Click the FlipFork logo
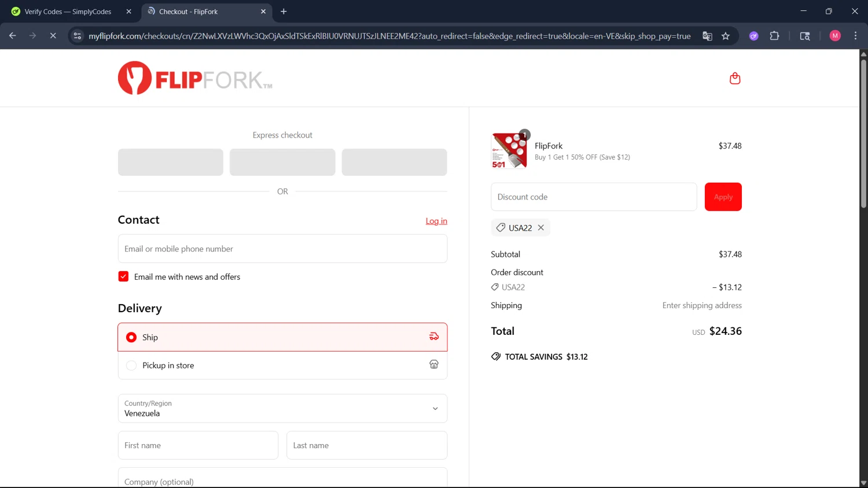The width and height of the screenshot is (868, 488). coord(195,78)
